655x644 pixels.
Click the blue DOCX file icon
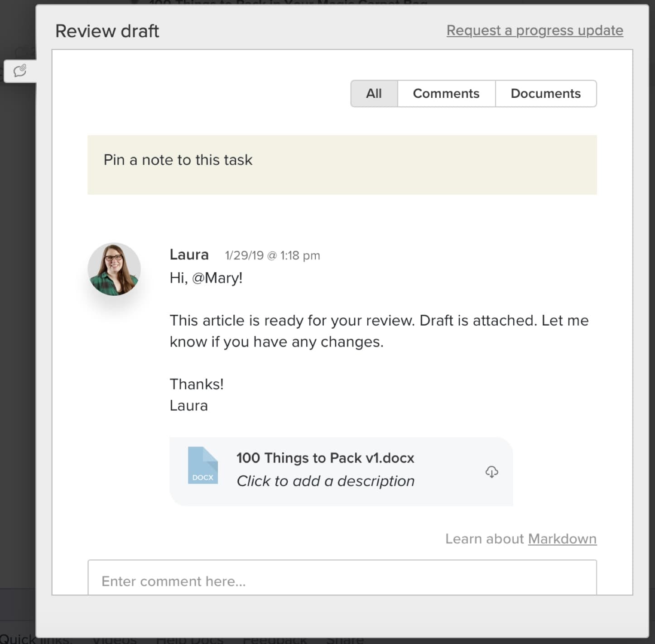coord(202,466)
